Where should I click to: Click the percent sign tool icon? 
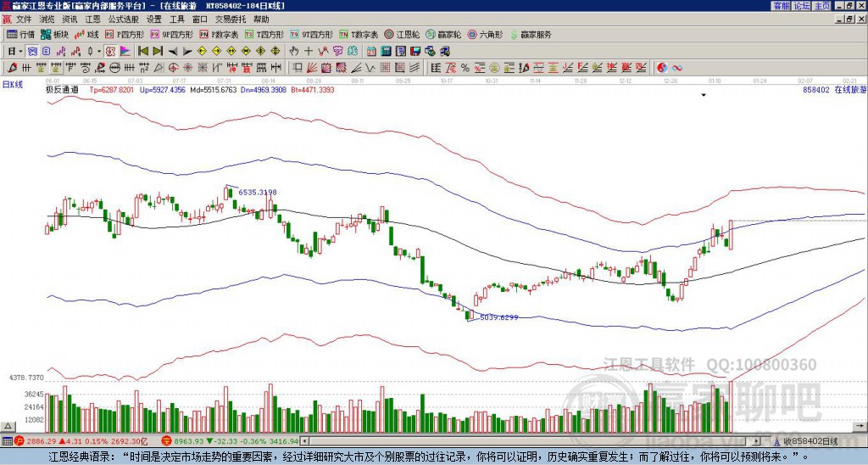(465, 68)
